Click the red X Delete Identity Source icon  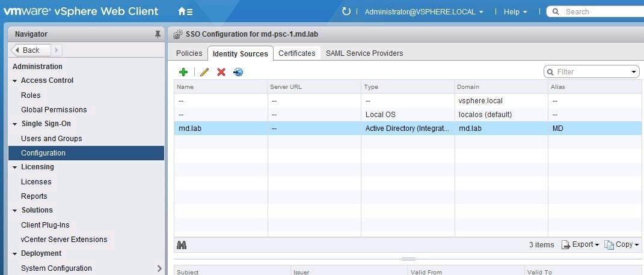pyautogui.click(x=221, y=72)
